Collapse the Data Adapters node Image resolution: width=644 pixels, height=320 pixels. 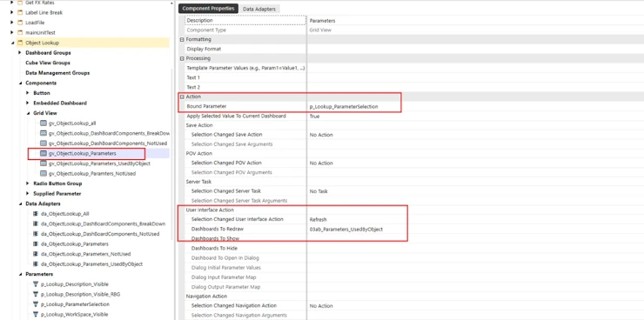coord(20,203)
